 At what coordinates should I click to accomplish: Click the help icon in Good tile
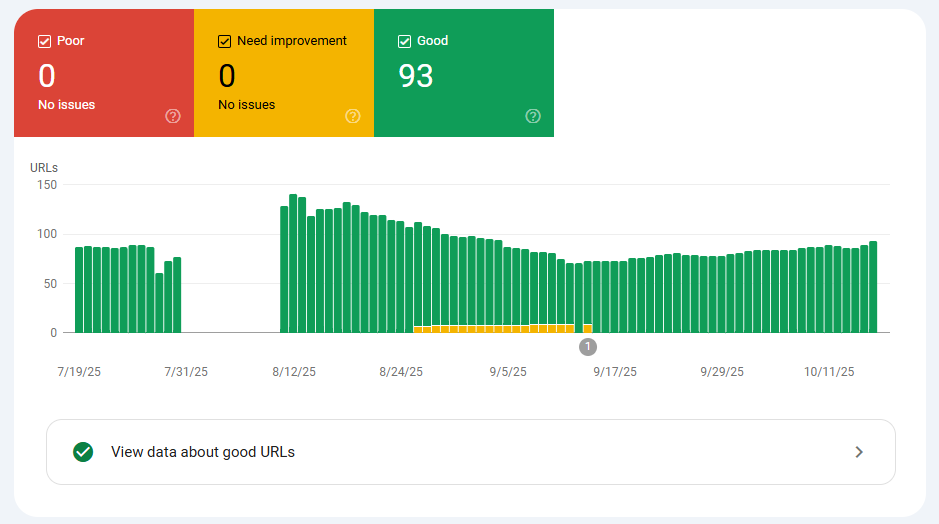(533, 116)
